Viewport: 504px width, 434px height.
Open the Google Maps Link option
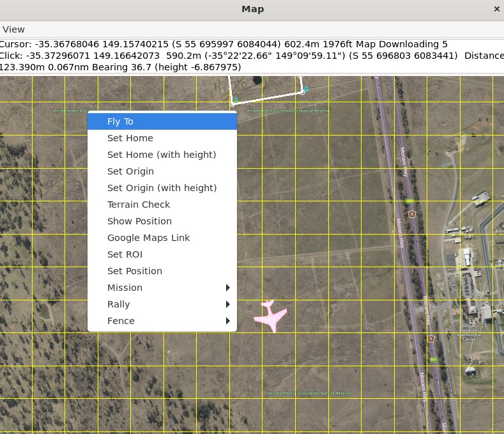pos(148,238)
